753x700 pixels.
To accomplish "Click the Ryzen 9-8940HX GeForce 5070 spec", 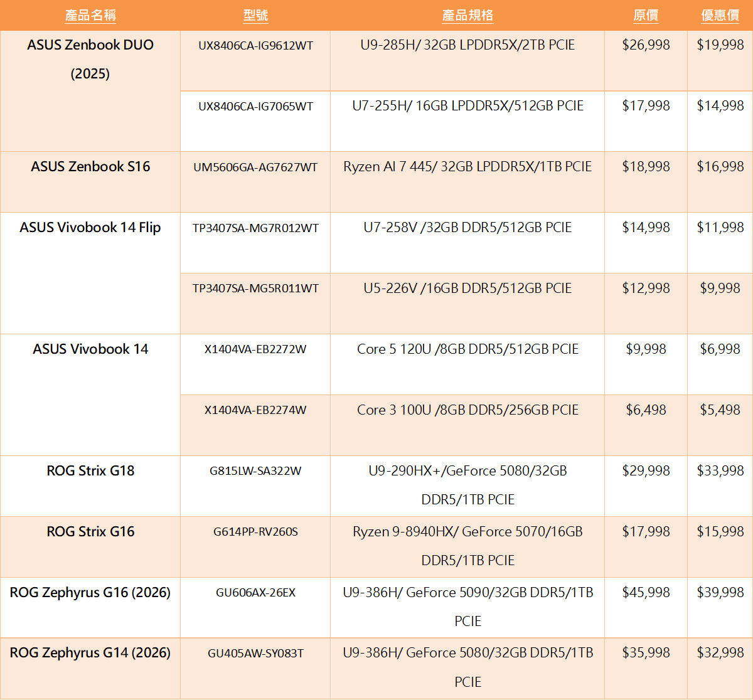I will coord(467,546).
